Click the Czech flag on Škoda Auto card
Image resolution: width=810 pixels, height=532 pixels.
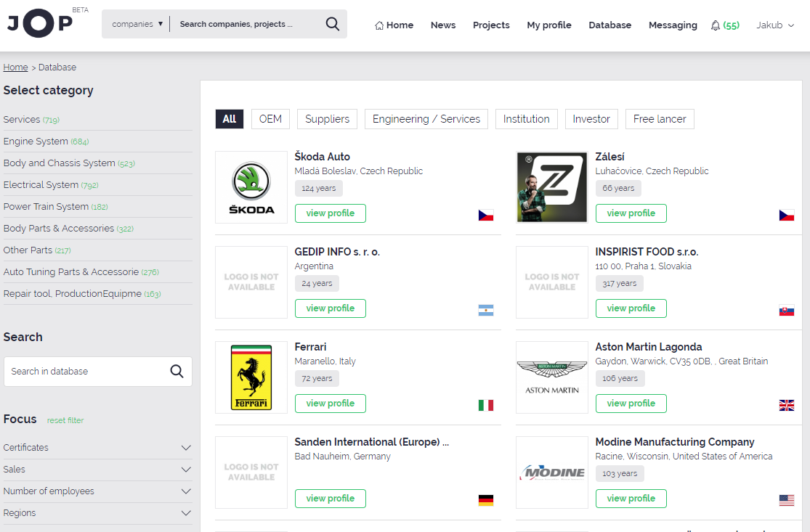click(x=485, y=215)
